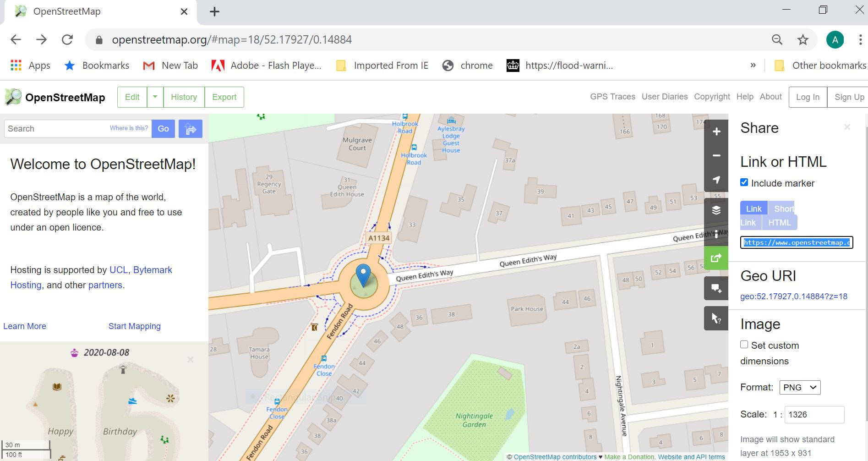Click the Where is this? link
Image resolution: width=868 pixels, height=461 pixels.
point(129,128)
